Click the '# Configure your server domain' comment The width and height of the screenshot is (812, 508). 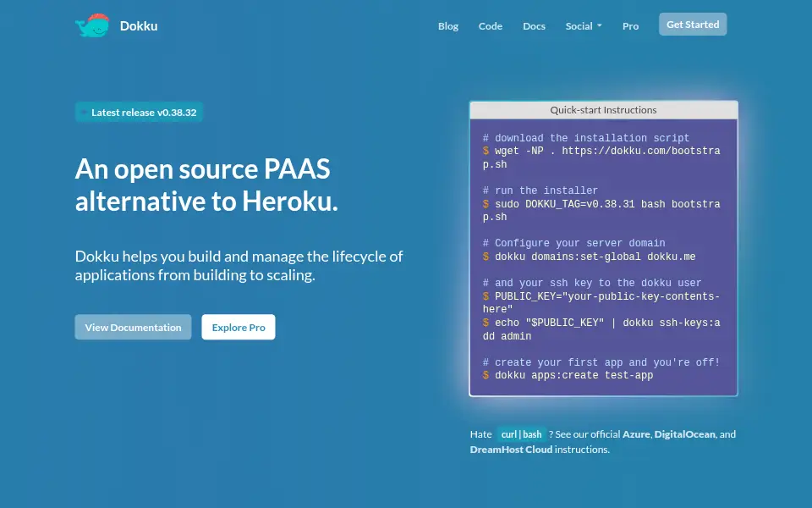point(573,243)
